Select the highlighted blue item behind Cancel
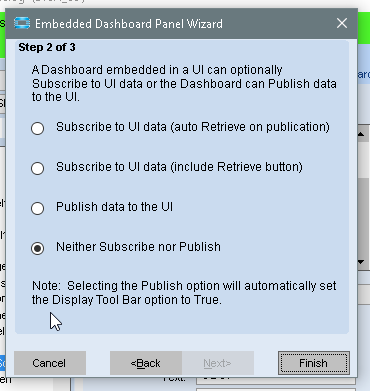Image resolution: width=370 pixels, height=391 pixels. click(x=2, y=363)
